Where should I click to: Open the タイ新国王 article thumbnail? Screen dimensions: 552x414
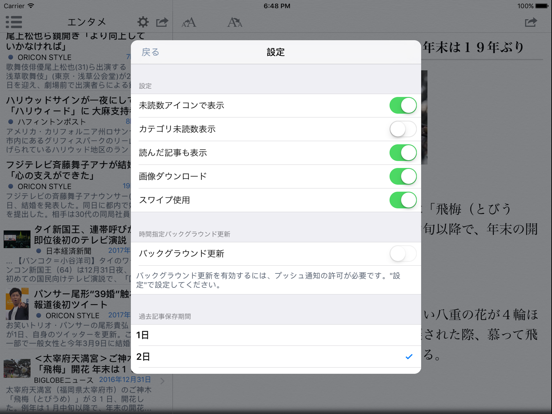pyautogui.click(x=17, y=239)
